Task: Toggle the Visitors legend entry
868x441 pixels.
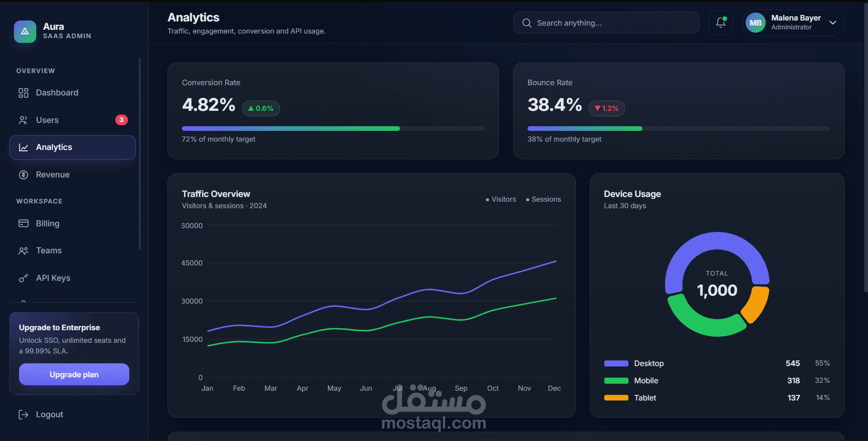Action: [x=501, y=199]
